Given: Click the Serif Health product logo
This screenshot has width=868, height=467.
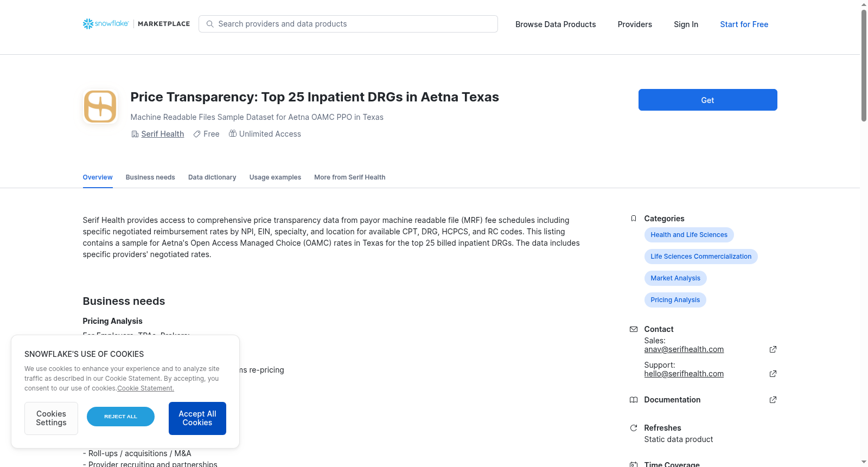Looking at the screenshot, I should click(100, 106).
